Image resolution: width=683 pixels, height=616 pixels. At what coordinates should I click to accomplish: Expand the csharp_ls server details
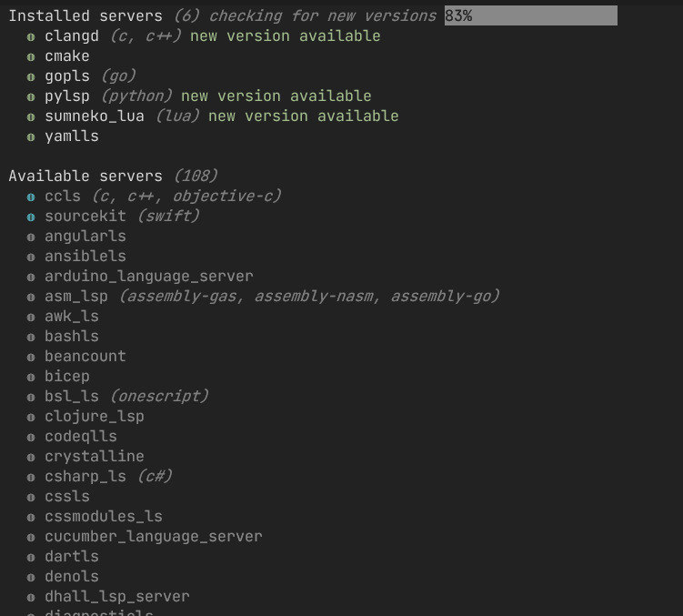[x=85, y=477]
